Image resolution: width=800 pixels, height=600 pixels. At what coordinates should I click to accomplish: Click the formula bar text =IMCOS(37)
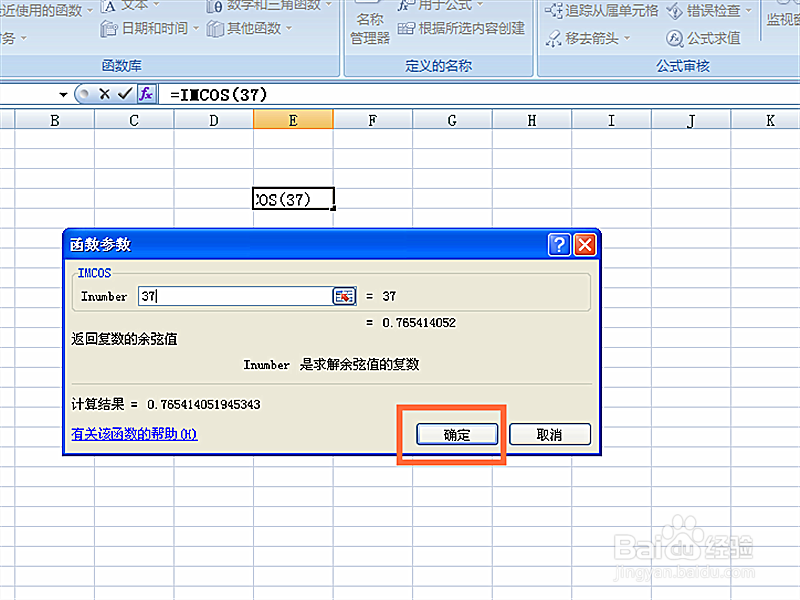click(x=218, y=95)
